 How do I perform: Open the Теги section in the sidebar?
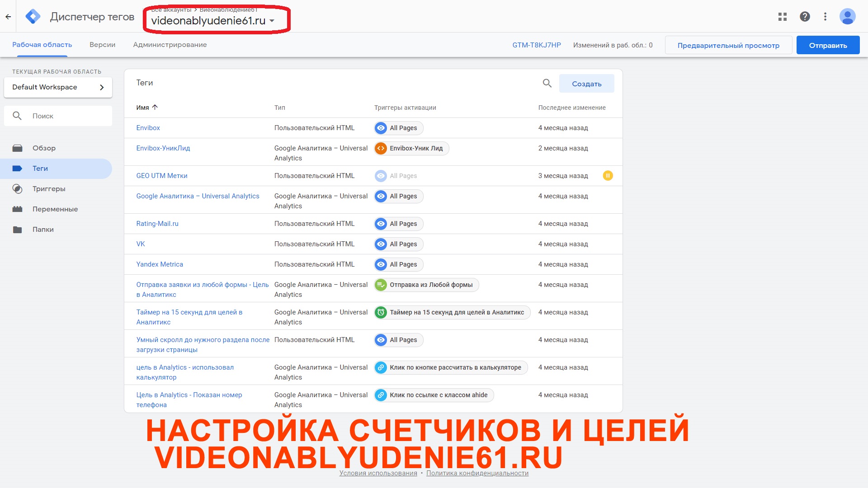pos(40,168)
